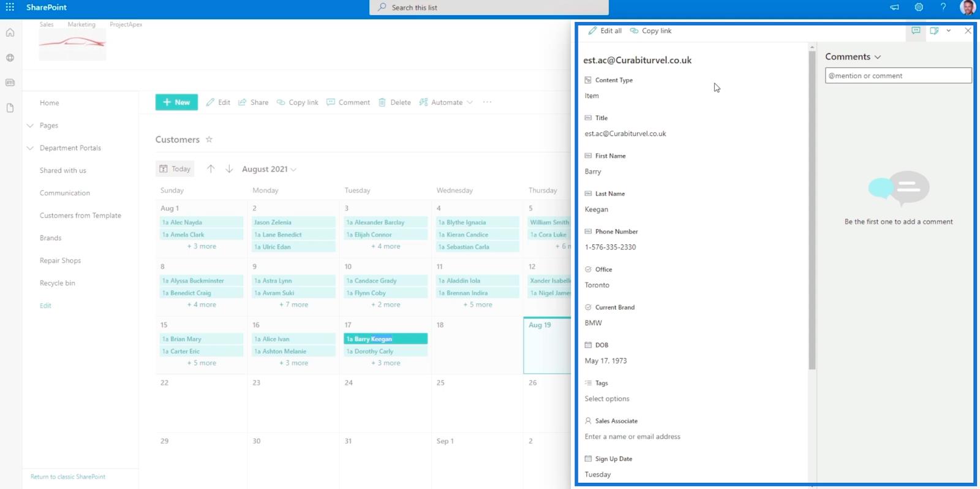This screenshot has width=980, height=489.
Task: Open the user profile picture
Action: 968,7
